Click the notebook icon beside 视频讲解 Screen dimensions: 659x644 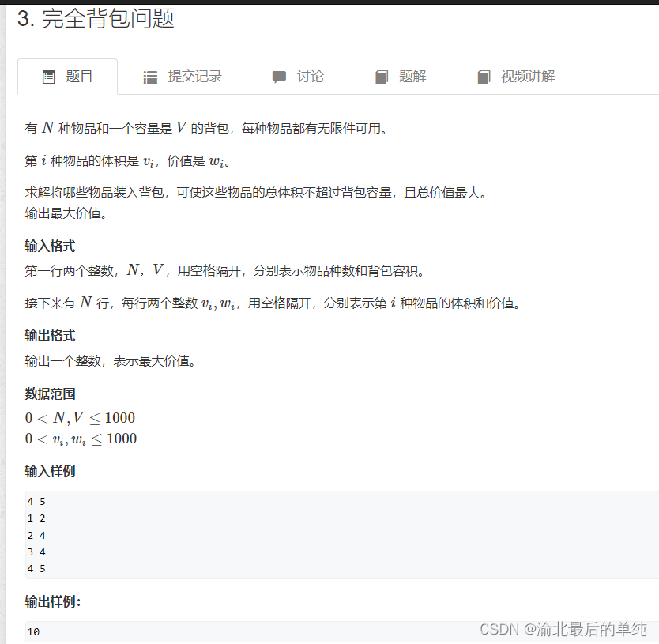[483, 77]
